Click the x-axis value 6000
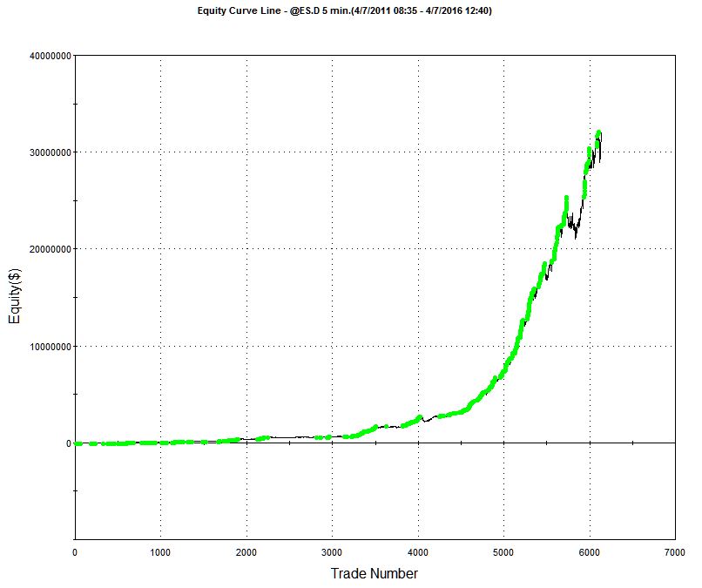702x588 pixels. [589, 552]
